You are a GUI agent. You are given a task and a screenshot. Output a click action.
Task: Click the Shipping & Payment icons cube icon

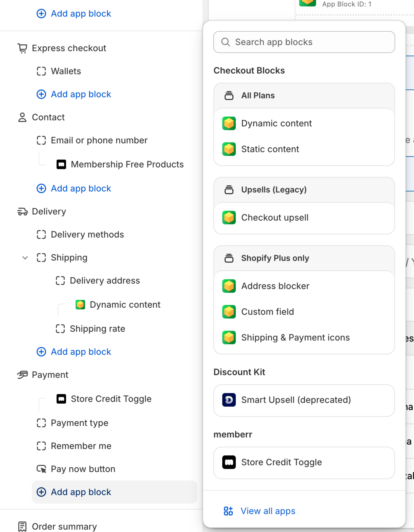(229, 338)
